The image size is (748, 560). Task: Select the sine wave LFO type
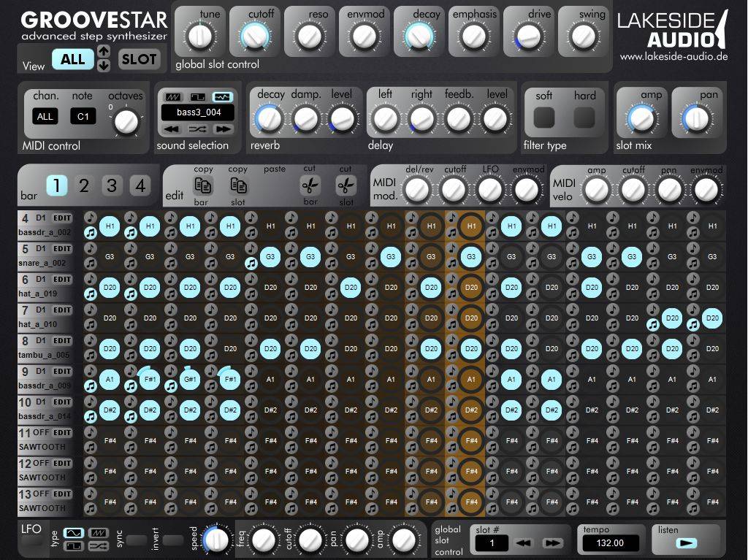74,532
